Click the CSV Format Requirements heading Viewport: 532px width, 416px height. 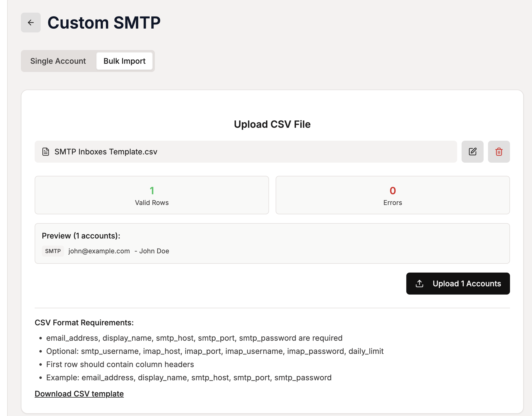pos(84,323)
